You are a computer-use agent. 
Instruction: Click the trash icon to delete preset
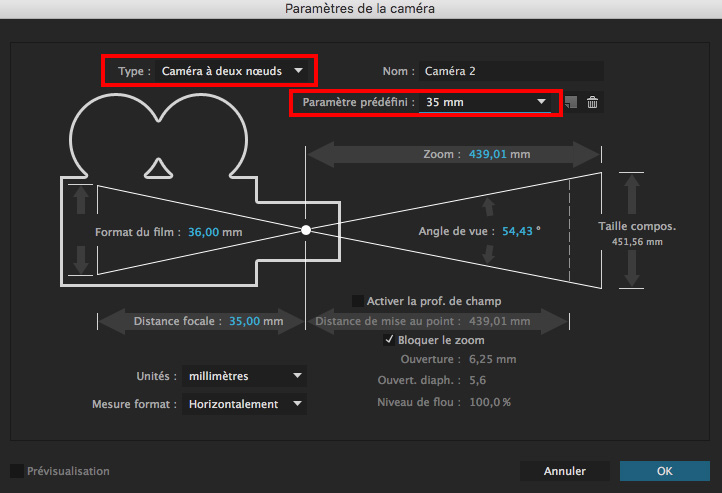coord(592,102)
